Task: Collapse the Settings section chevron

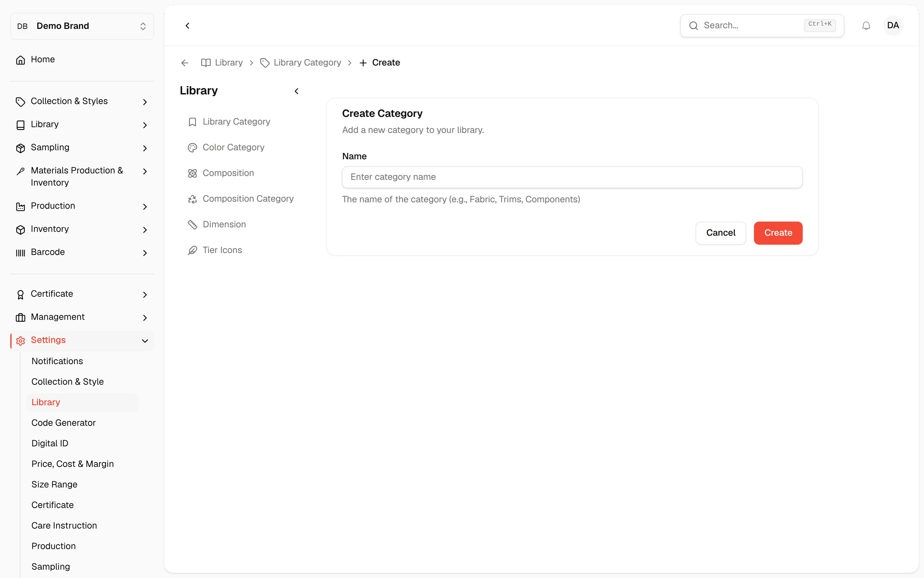Action: click(145, 341)
